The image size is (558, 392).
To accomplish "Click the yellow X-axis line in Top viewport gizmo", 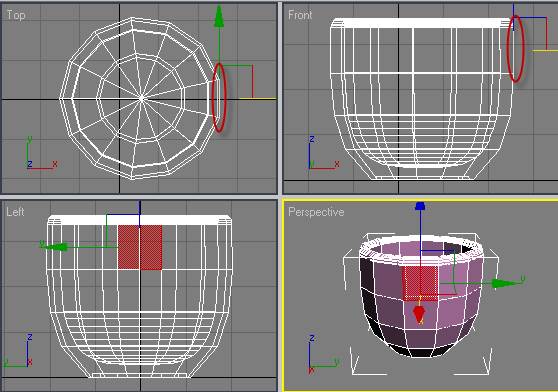I will 258,99.
